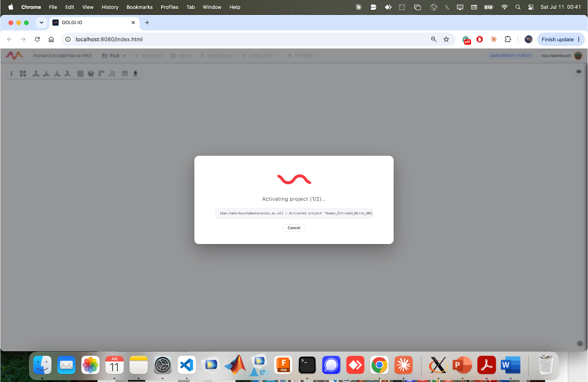Toggle the eye visibility icon in viewport
The height and width of the screenshot is (382, 588).
coord(579,71)
